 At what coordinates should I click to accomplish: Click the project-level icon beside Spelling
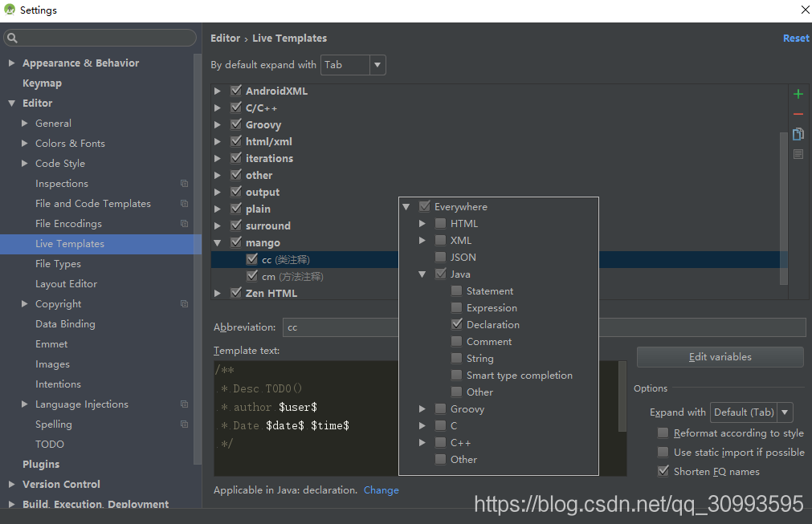(x=184, y=424)
